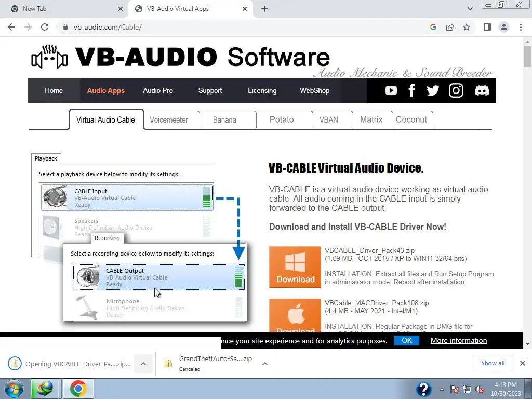Select the Virtual Audio Cable tab

(x=106, y=120)
